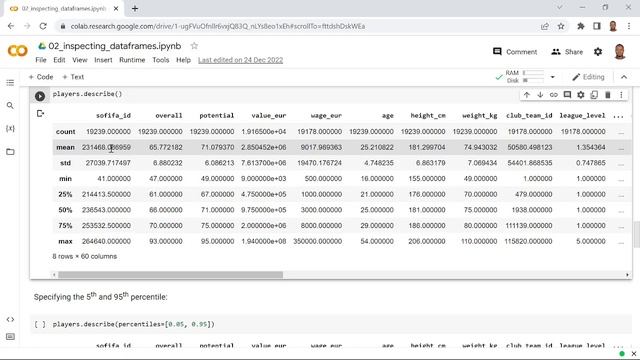
Task: Move the cell up
Action: pyautogui.click(x=527, y=95)
